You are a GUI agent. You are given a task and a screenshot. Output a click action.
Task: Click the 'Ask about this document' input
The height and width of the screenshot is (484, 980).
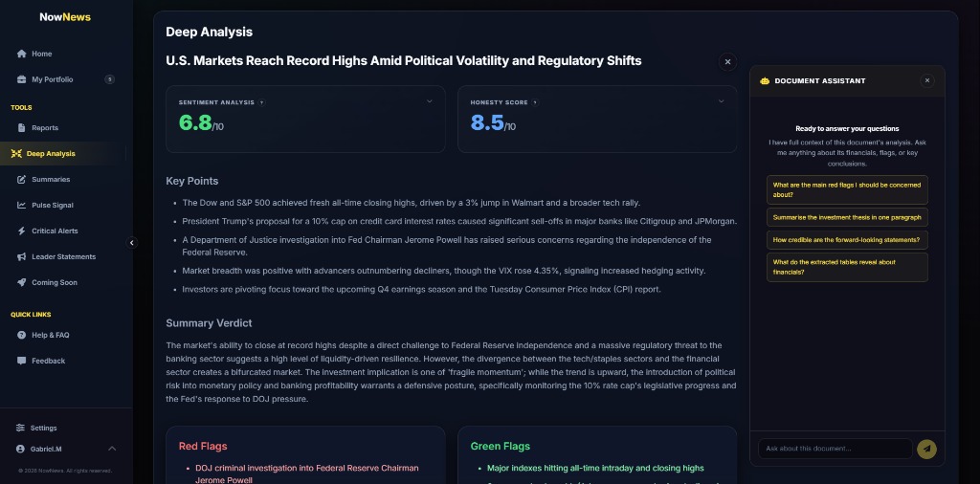click(x=835, y=449)
